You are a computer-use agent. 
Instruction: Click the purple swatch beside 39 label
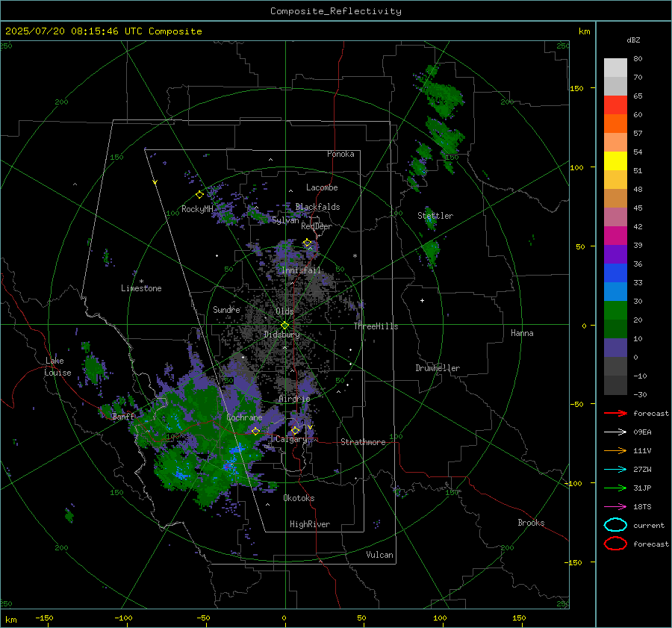[x=615, y=254]
